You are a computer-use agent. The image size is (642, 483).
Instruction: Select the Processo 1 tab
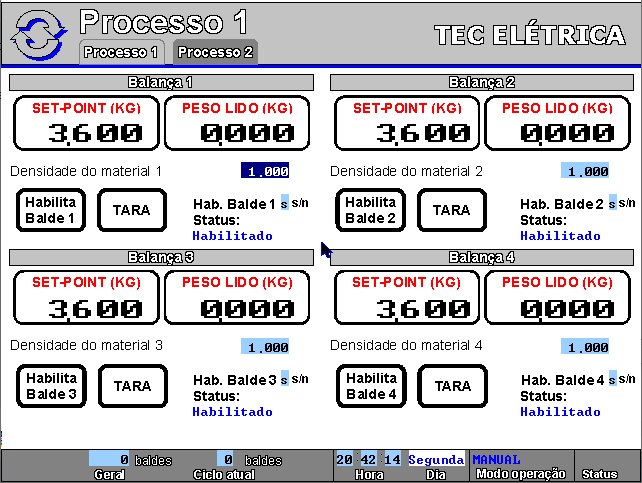tap(121, 52)
